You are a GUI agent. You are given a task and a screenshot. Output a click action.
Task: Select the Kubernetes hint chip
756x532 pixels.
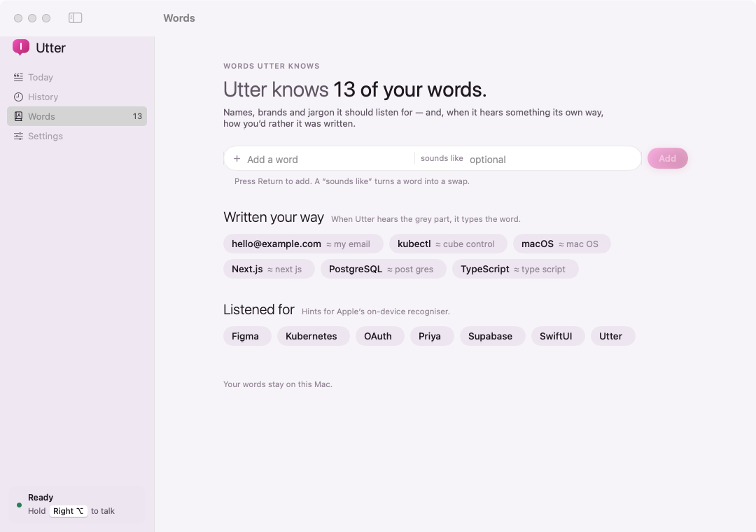pos(314,336)
